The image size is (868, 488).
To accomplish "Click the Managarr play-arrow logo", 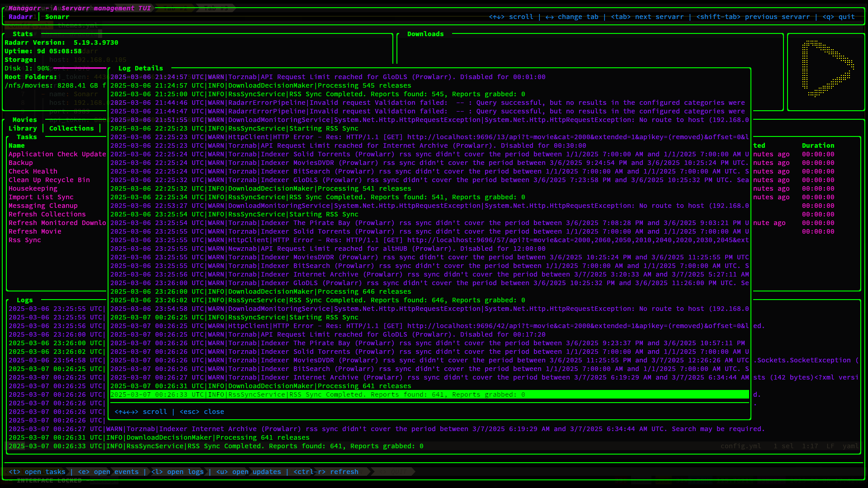I will pyautogui.click(x=826, y=69).
